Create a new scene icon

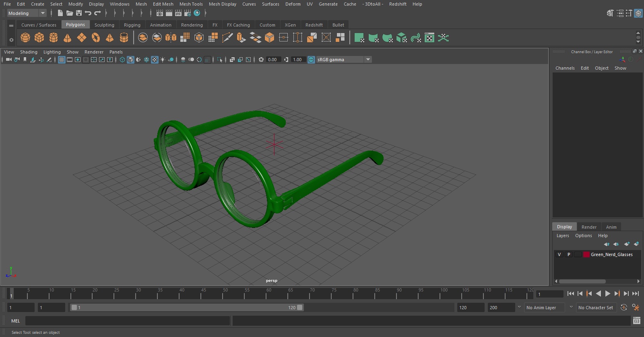click(x=60, y=13)
